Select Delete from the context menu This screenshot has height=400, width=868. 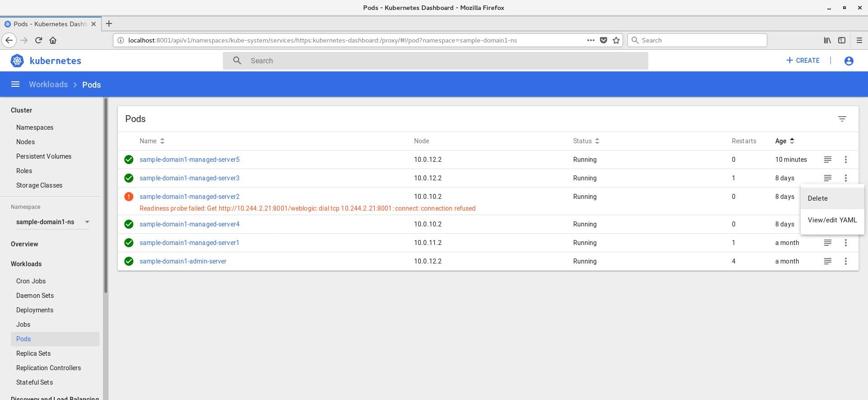(x=817, y=198)
